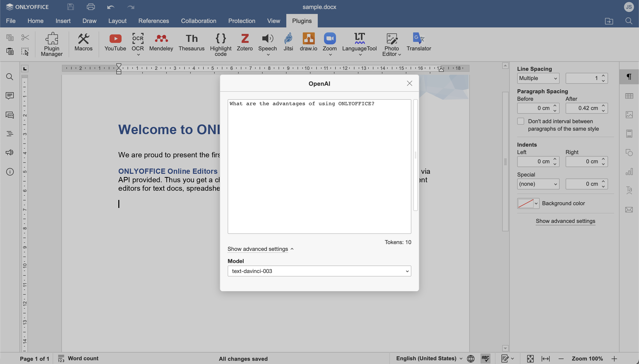This screenshot has height=364, width=639.
Task: Toggle spell checking in status bar
Action: click(485, 359)
